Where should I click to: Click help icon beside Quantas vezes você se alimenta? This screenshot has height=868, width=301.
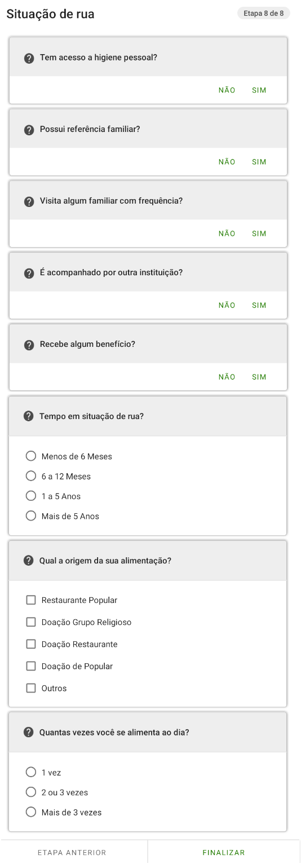29,732
